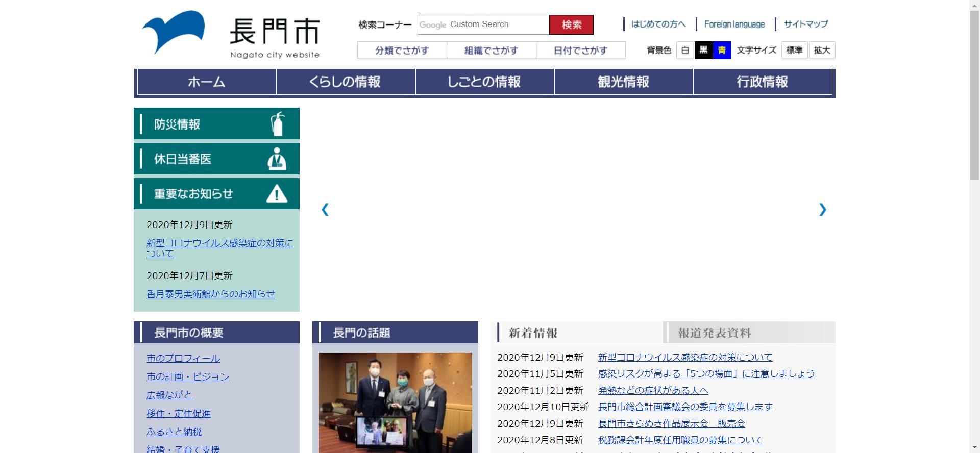Open くらしの情報 in main navigation
Viewport: 980px width, 453px height.
click(346, 82)
